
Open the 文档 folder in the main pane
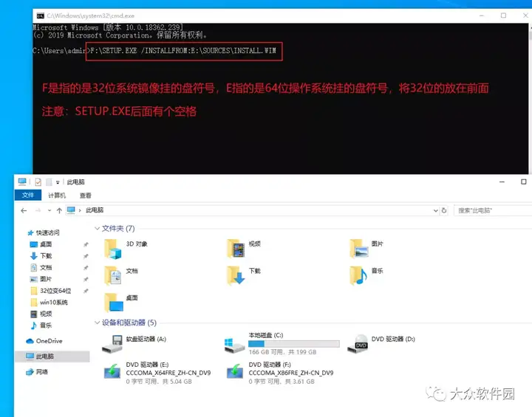pos(113,275)
